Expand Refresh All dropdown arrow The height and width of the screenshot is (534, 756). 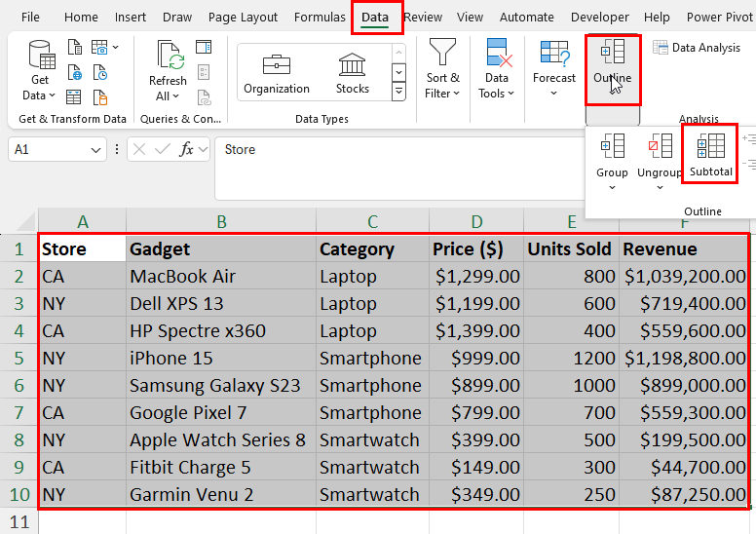click(175, 96)
